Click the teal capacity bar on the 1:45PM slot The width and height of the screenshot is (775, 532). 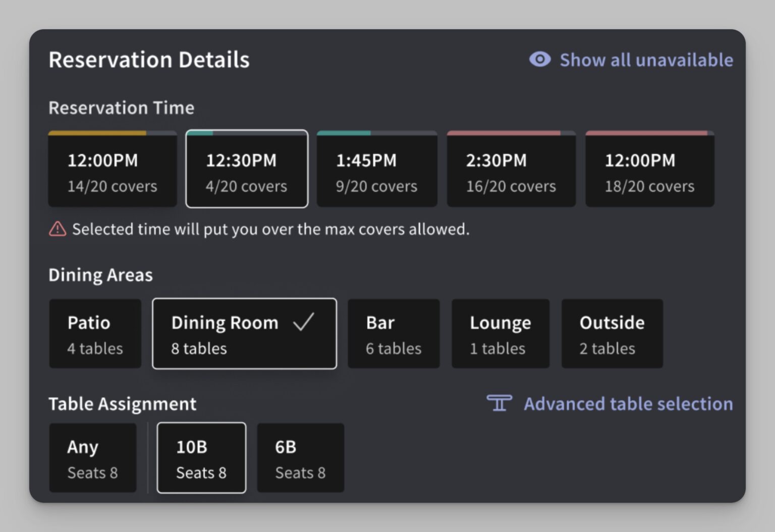(345, 133)
